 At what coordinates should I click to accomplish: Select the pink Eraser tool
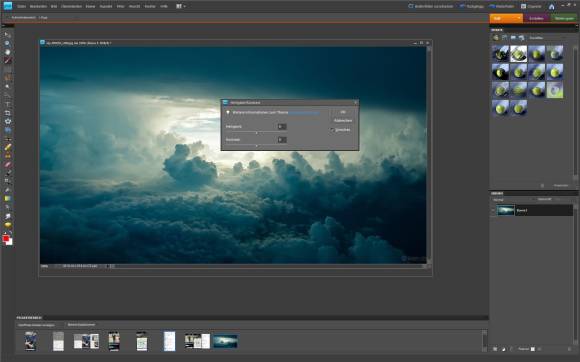pyautogui.click(x=7, y=164)
